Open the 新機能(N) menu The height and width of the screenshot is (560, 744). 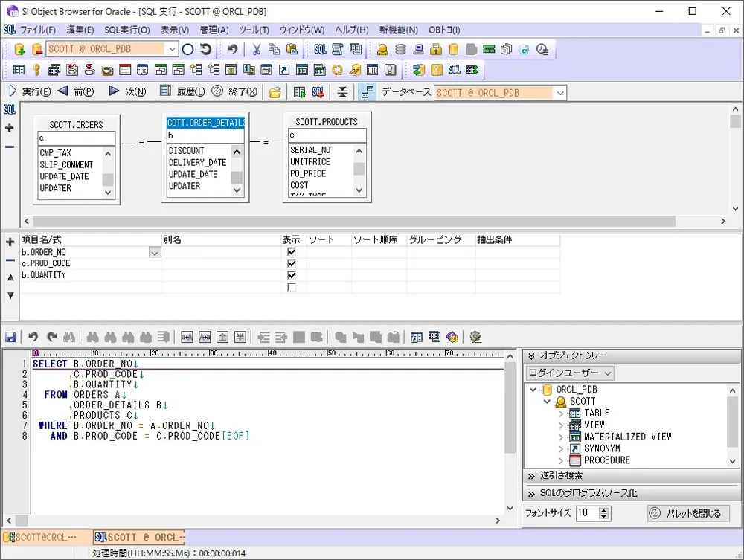click(x=399, y=30)
